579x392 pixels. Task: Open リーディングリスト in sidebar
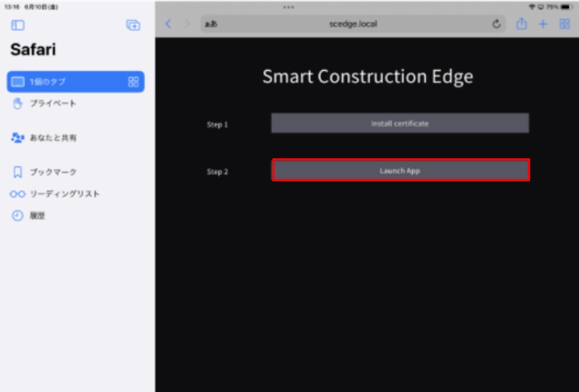tap(75, 194)
